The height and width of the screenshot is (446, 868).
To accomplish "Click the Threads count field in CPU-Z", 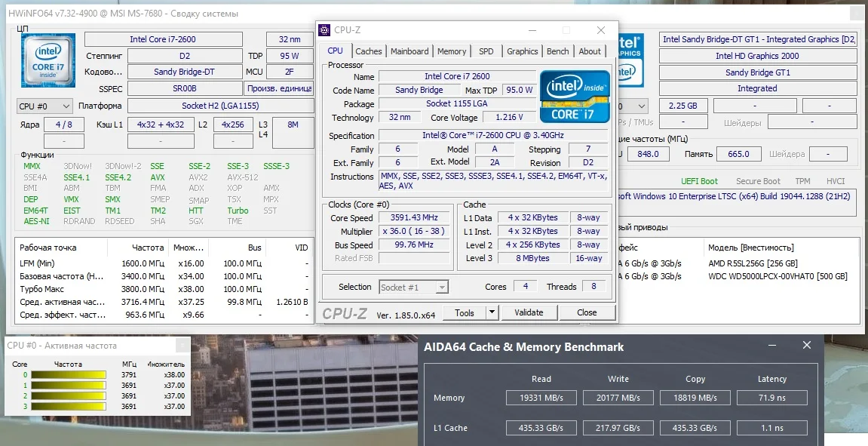I will point(593,287).
